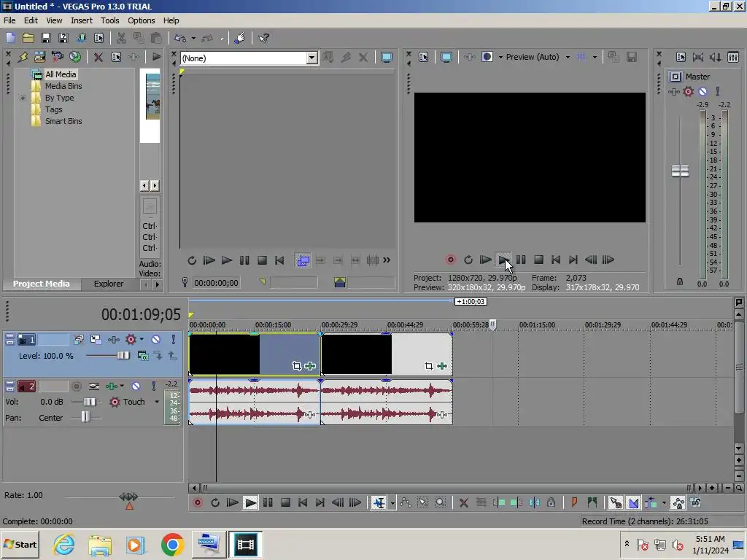
Task: Click the Windows Start button
Action: coord(20,544)
